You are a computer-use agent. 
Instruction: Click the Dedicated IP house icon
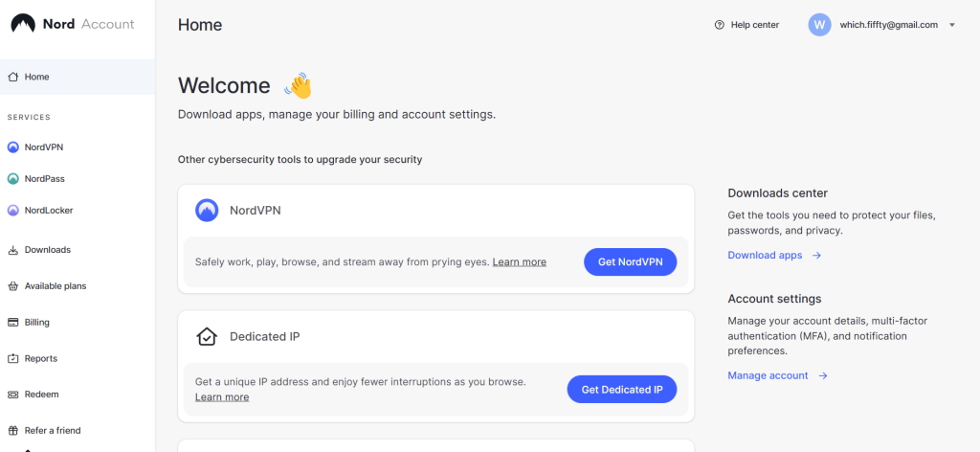click(x=207, y=337)
